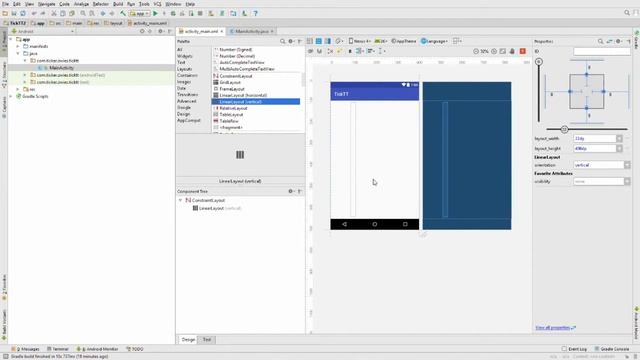Select RelativeLayout in the Palette list

click(x=233, y=108)
